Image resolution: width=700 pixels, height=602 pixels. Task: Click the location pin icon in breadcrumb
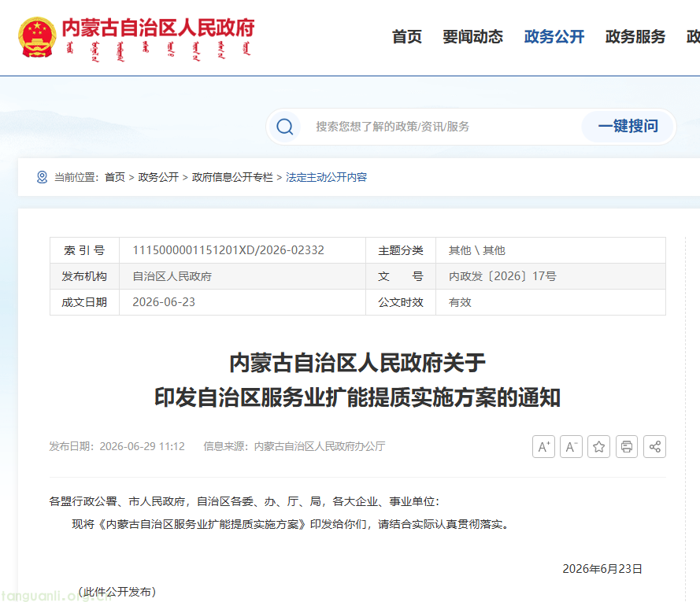(x=42, y=177)
